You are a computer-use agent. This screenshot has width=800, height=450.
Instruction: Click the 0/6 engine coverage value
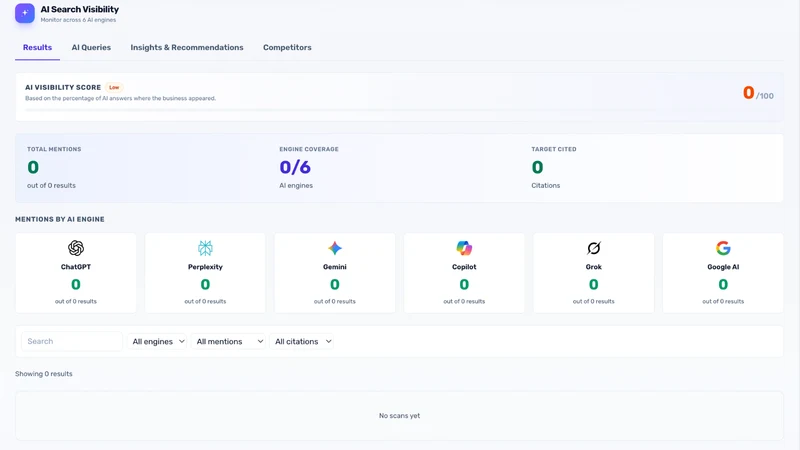click(x=295, y=167)
